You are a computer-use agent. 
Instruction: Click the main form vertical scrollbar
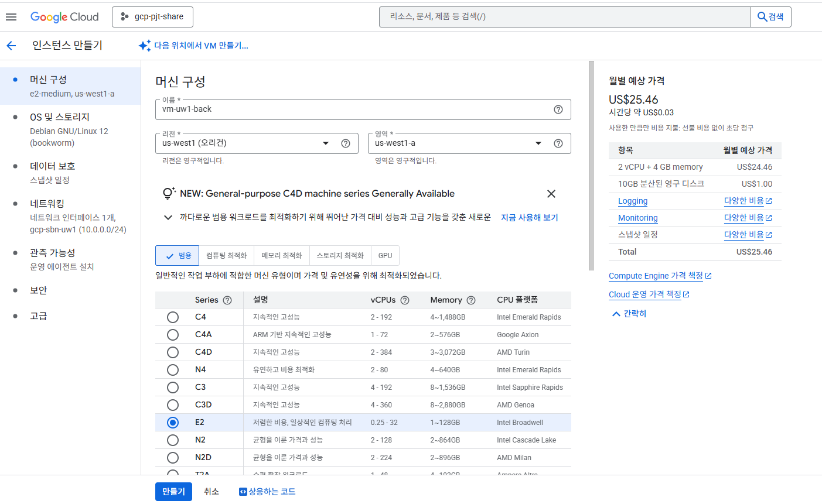592,166
